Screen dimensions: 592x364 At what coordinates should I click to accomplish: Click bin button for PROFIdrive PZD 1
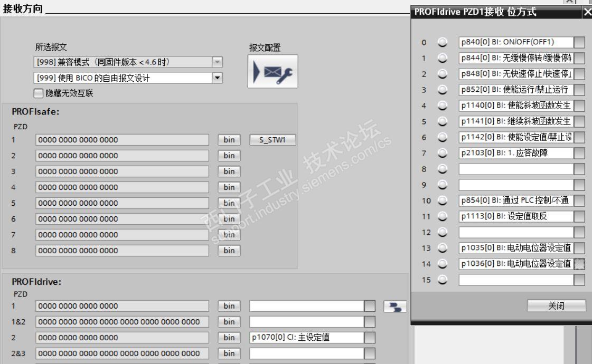[x=229, y=306]
